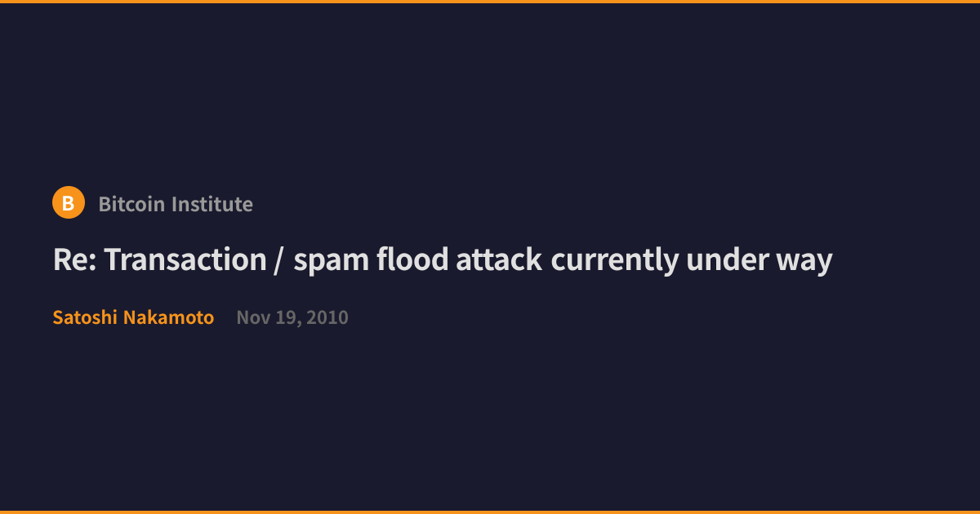Viewport: 980px width, 514px height.
Task: Open the Bitcoin Institute site name
Action: 176,204
